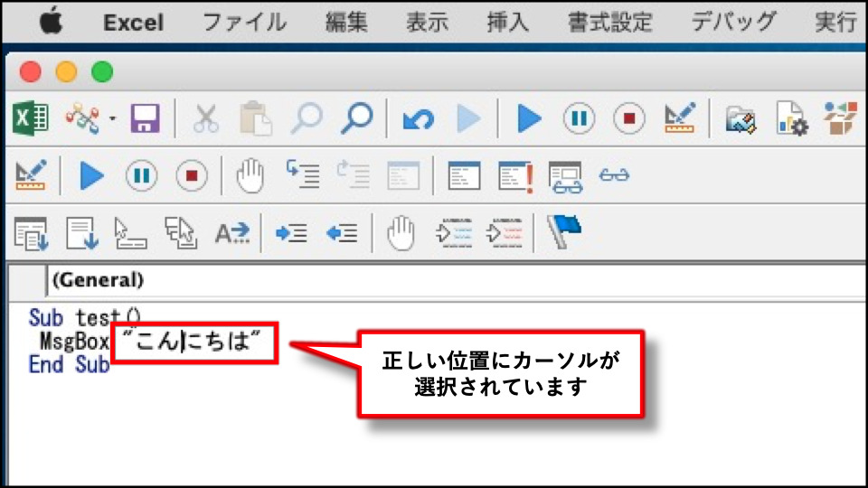Click the MsgBox keyword in code

[74, 342]
